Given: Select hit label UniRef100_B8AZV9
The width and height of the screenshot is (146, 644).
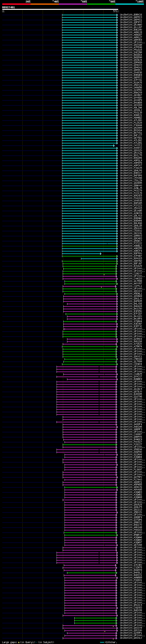Looking at the screenshot, I should pyautogui.click(x=131, y=93).
